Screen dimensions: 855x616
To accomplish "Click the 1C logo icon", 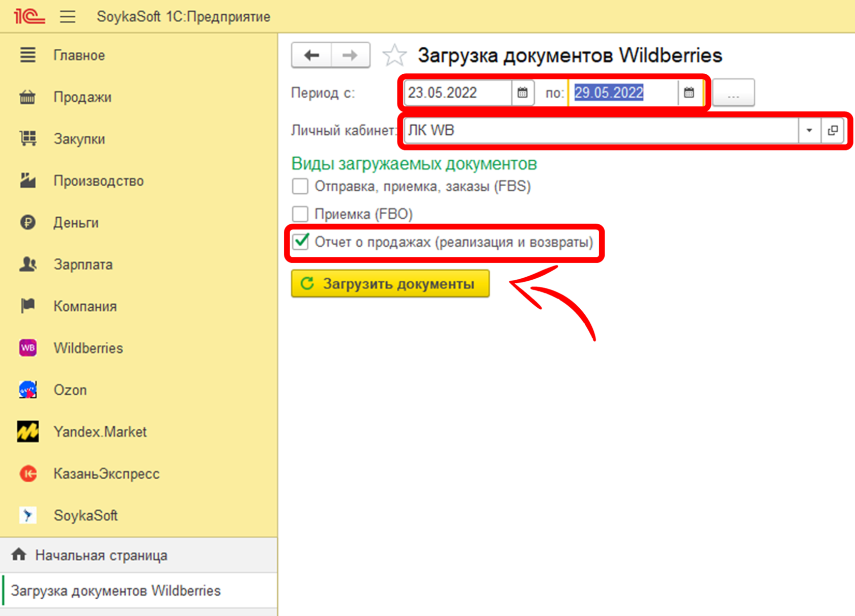I will [x=29, y=16].
